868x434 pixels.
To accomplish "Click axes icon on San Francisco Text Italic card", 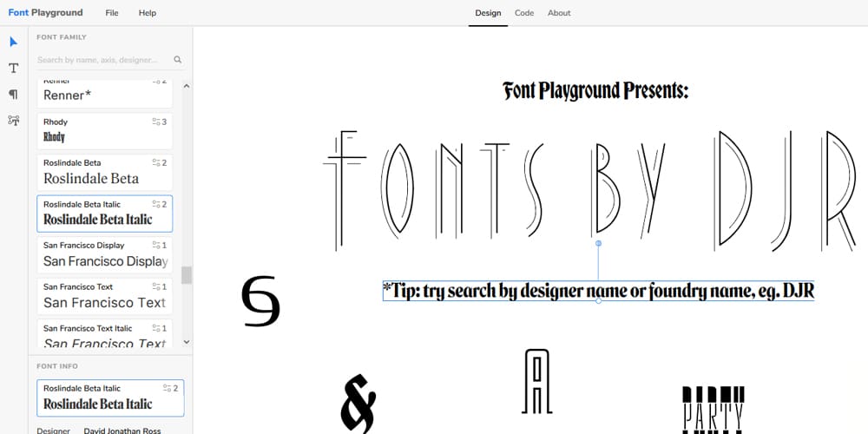I will click(156, 328).
